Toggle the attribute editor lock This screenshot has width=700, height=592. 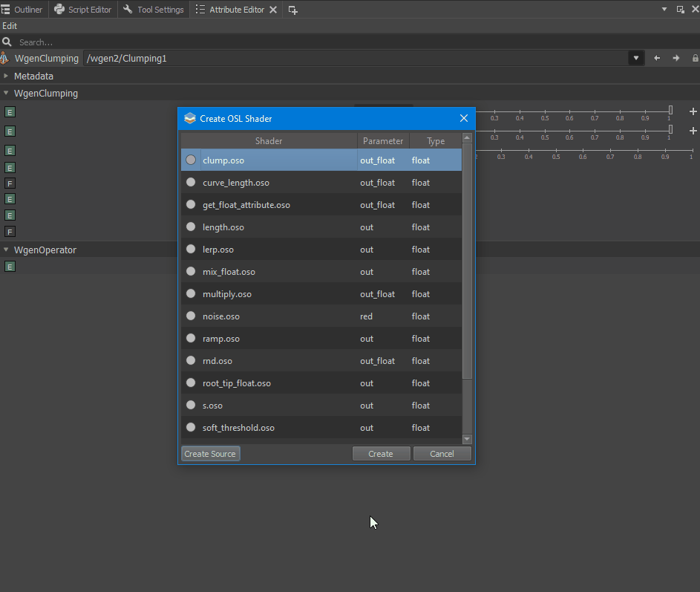coord(695,58)
